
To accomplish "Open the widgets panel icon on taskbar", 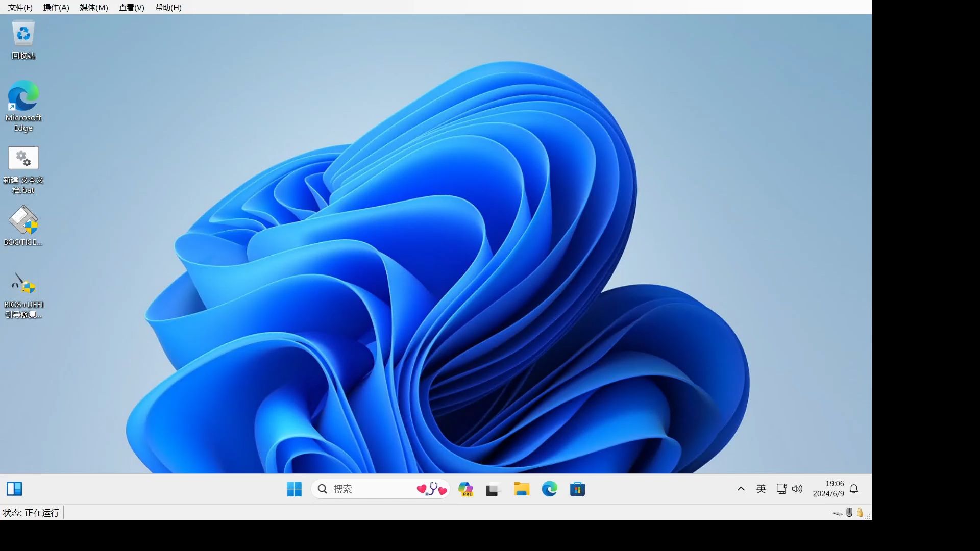I will (14, 489).
